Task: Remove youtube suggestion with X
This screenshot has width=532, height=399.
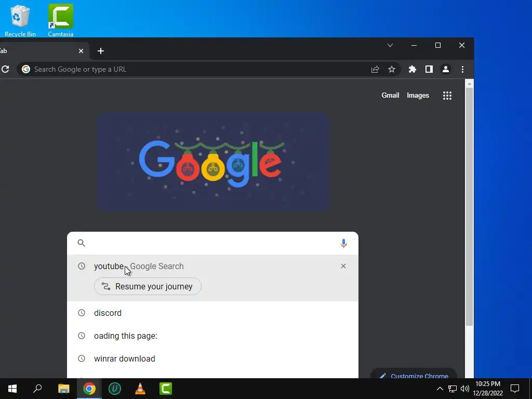Action: tap(343, 266)
